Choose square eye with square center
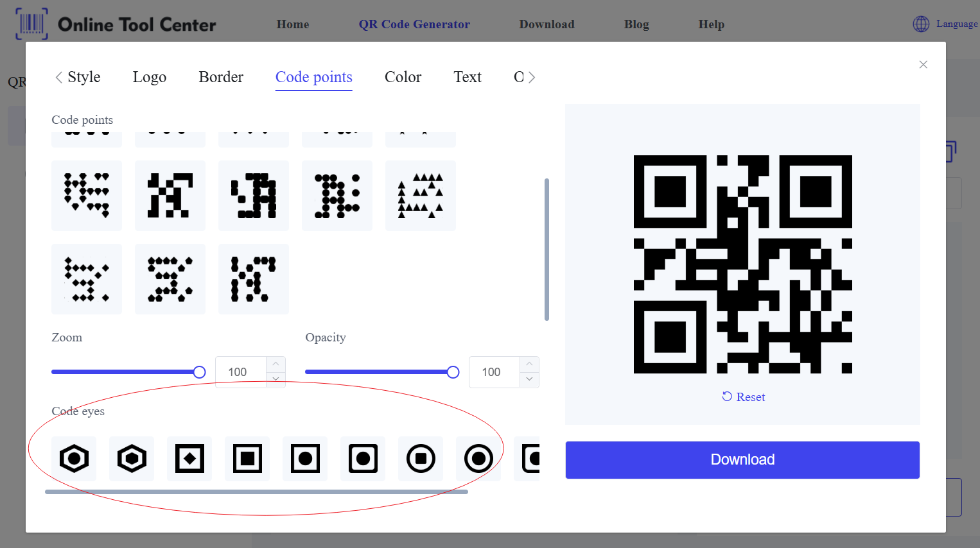980x548 pixels. click(247, 459)
